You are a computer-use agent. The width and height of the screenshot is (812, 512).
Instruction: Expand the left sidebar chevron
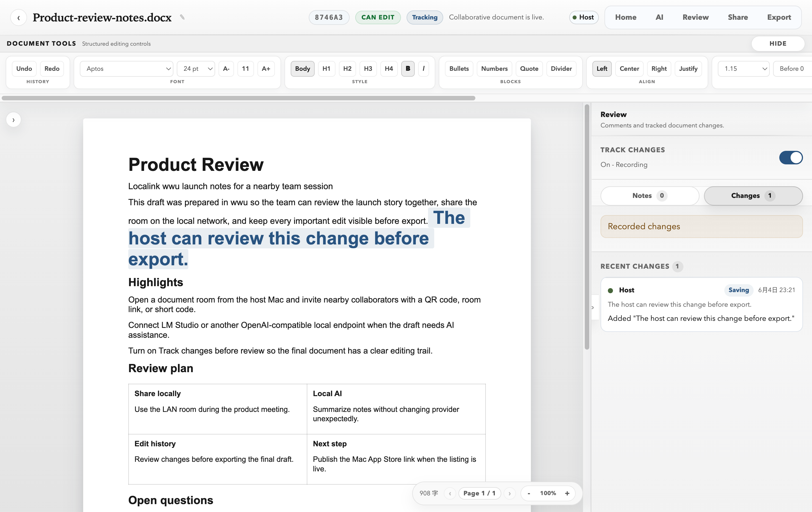coord(14,120)
